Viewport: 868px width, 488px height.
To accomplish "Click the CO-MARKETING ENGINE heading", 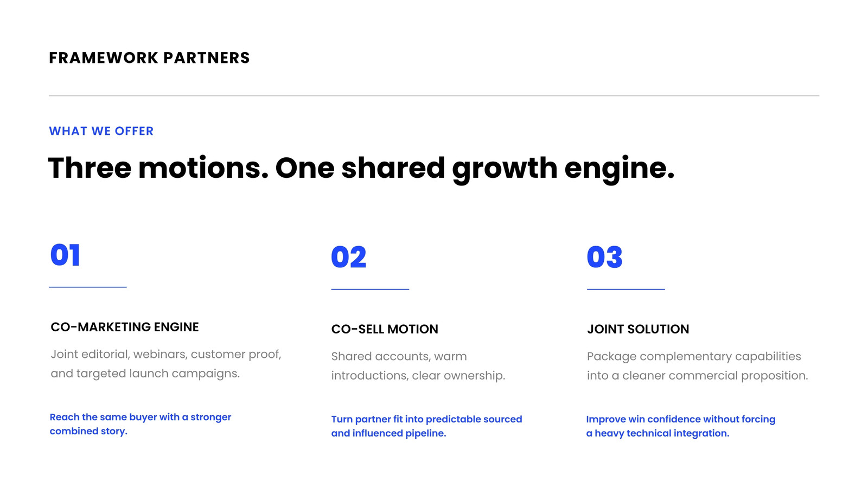I will point(125,327).
